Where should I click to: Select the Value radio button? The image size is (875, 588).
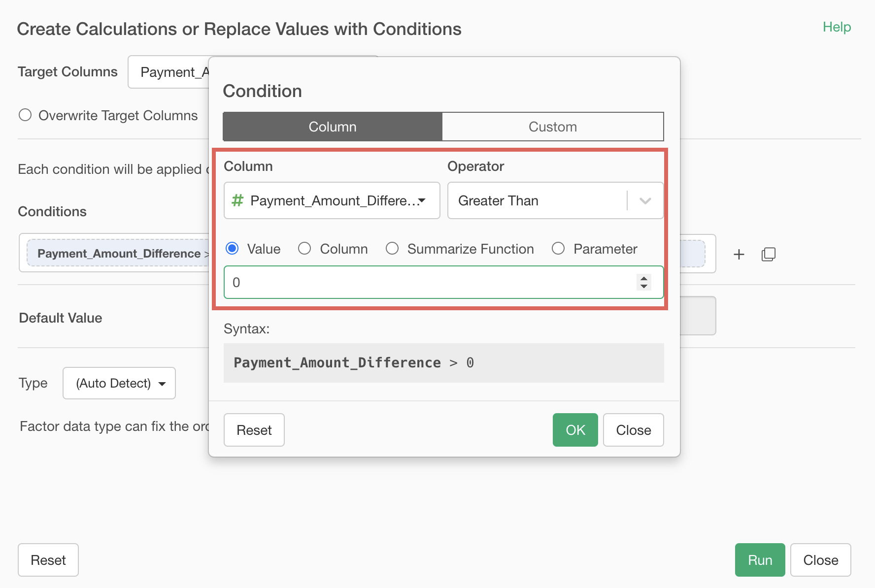[233, 249]
